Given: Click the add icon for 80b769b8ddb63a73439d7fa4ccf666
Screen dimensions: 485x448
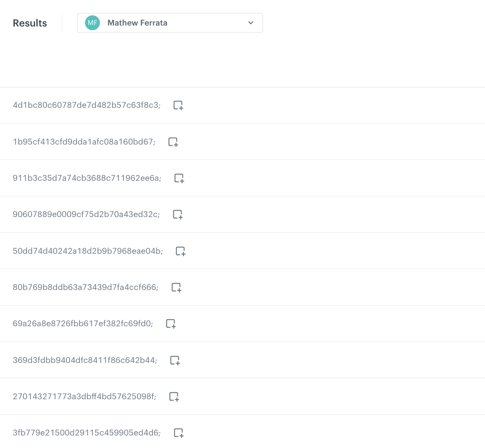Looking at the screenshot, I should point(176,288).
